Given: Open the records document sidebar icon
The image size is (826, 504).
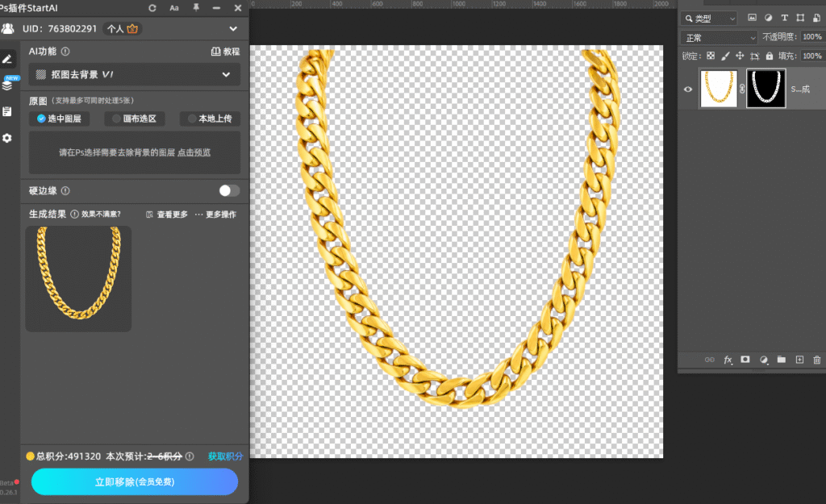Looking at the screenshot, I should pyautogui.click(x=6, y=111).
